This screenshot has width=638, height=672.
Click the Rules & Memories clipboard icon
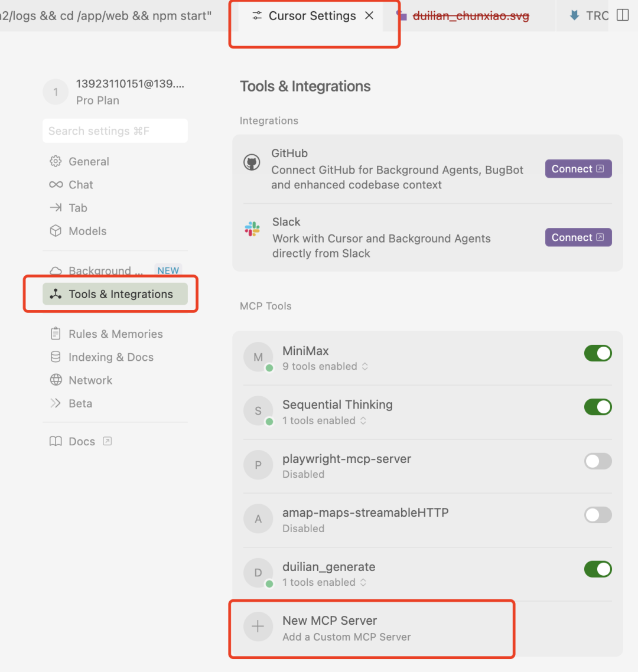pyautogui.click(x=56, y=334)
